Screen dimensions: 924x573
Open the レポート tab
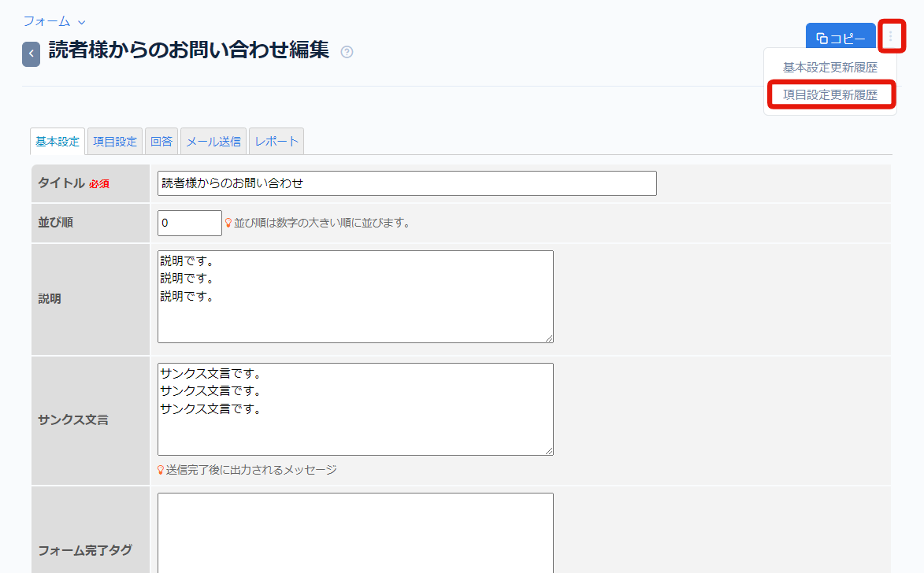click(276, 142)
